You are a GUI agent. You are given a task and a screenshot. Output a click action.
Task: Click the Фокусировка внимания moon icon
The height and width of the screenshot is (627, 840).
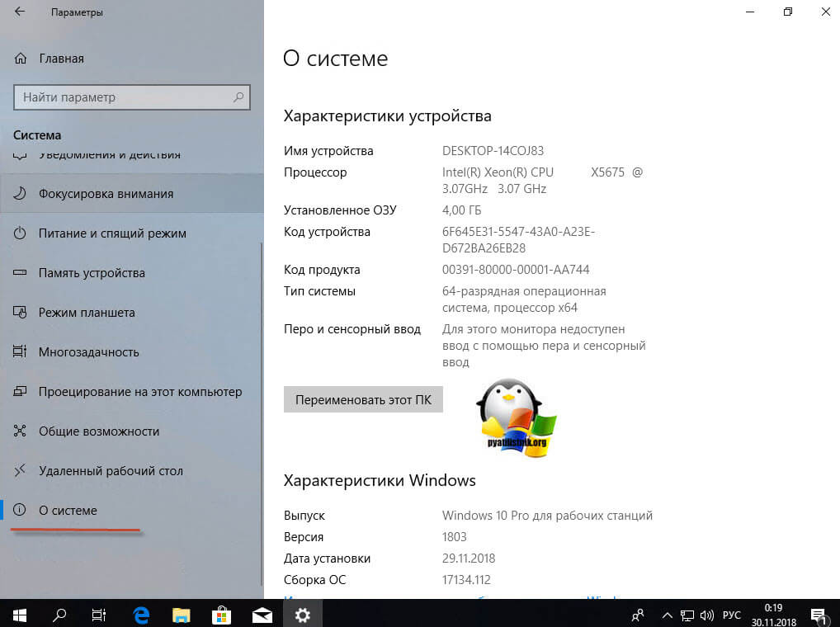(20, 193)
